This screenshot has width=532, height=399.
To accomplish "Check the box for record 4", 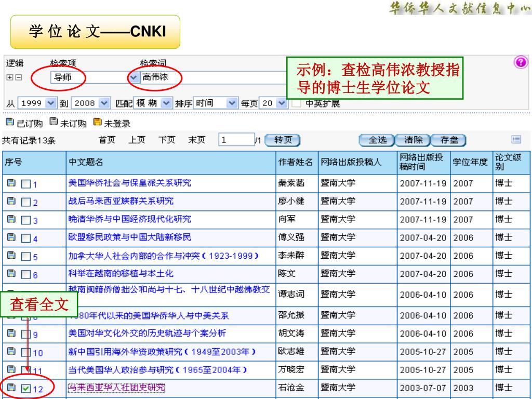I will [26, 238].
